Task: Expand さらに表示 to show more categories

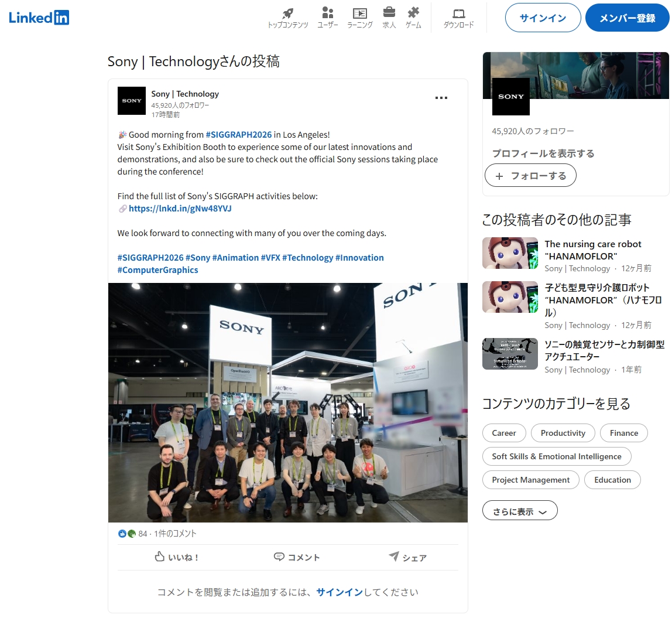Action: [x=520, y=511]
